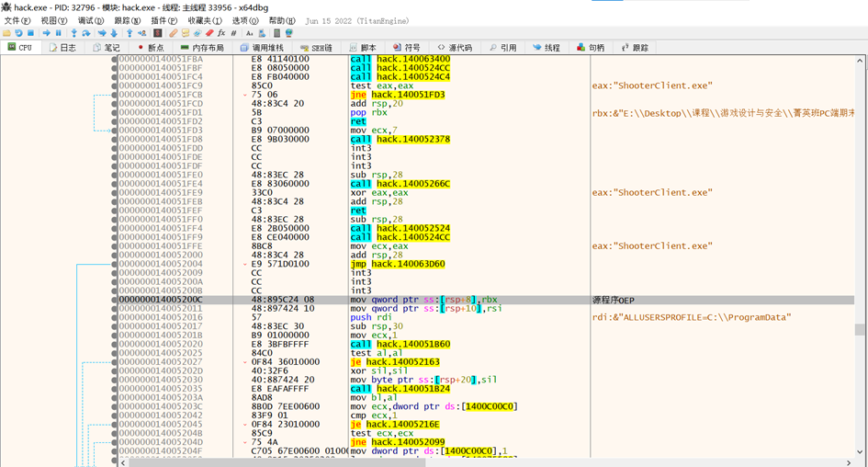Image resolution: width=868 pixels, height=467 pixels.
Task: Open the Scylla plugin icon
Action: coord(158,33)
